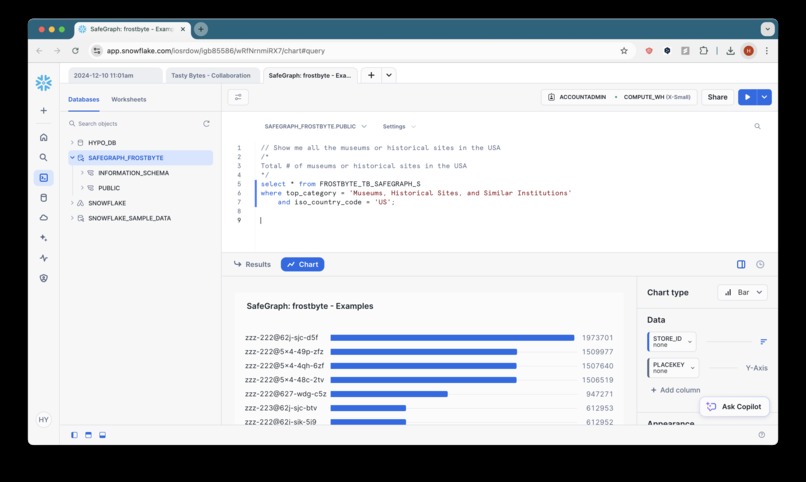The image size is (806, 482).
Task: Switch to Worksheets tab
Action: 129,99
